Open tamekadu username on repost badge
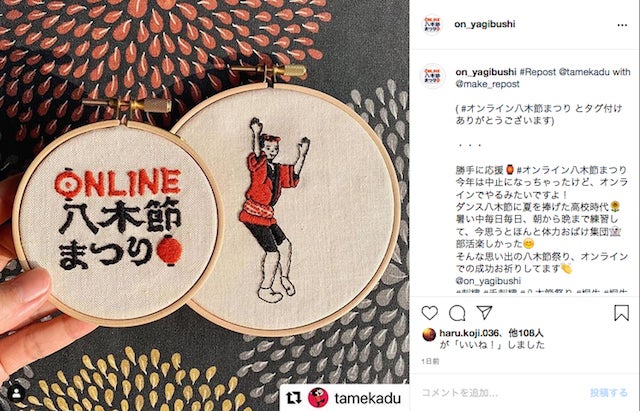The width and height of the screenshot is (640, 411). 367,398
